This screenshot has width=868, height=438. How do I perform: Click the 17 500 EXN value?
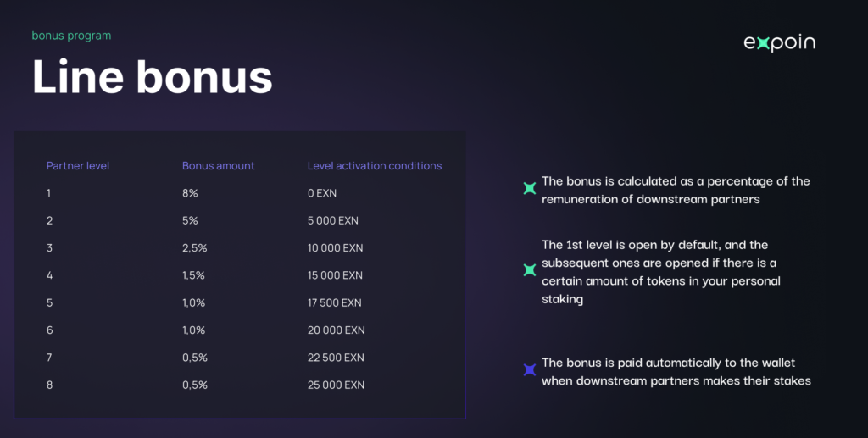point(334,302)
